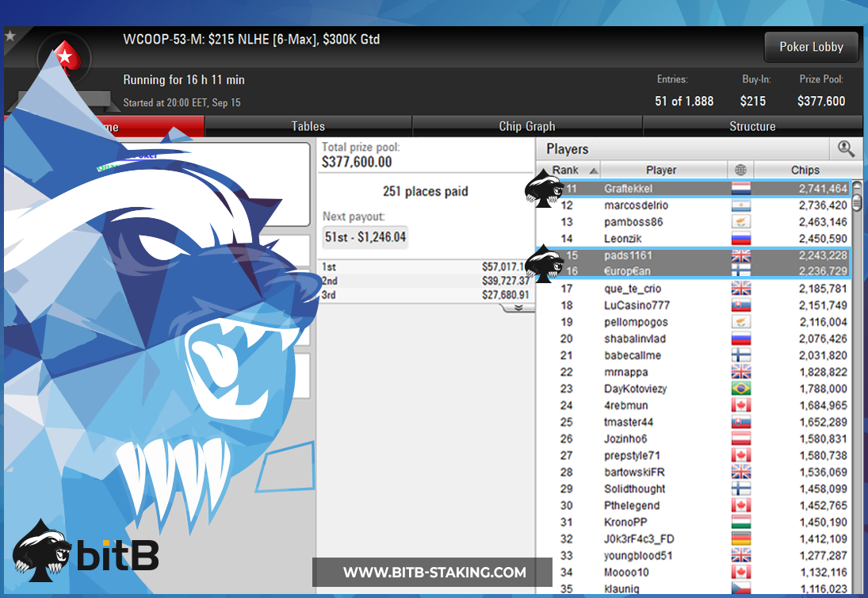The height and width of the screenshot is (598, 868).
Task: Click the Canada flag beside 4rebmun
Action: pos(740,405)
